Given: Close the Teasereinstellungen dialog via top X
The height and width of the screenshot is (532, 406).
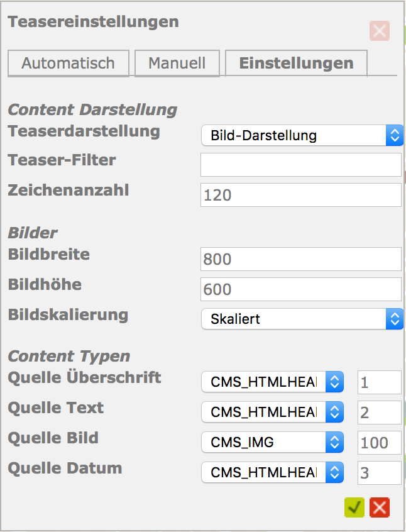Looking at the screenshot, I should pyautogui.click(x=380, y=31).
